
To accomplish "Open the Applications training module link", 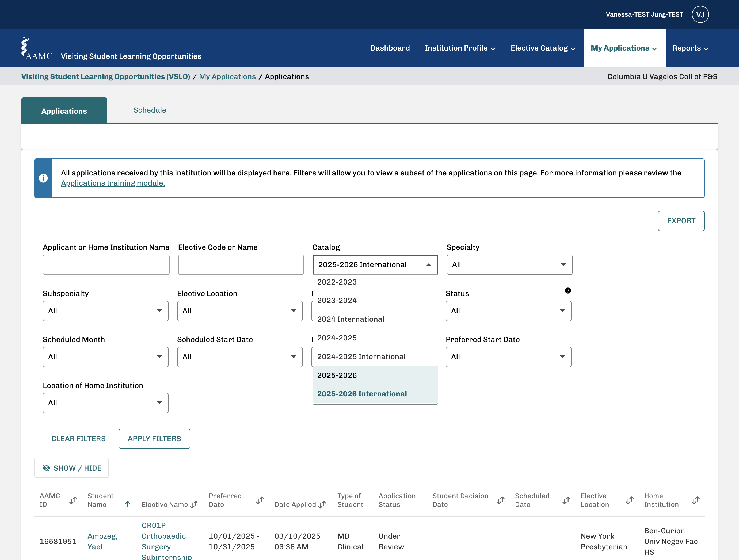I will pos(113,183).
